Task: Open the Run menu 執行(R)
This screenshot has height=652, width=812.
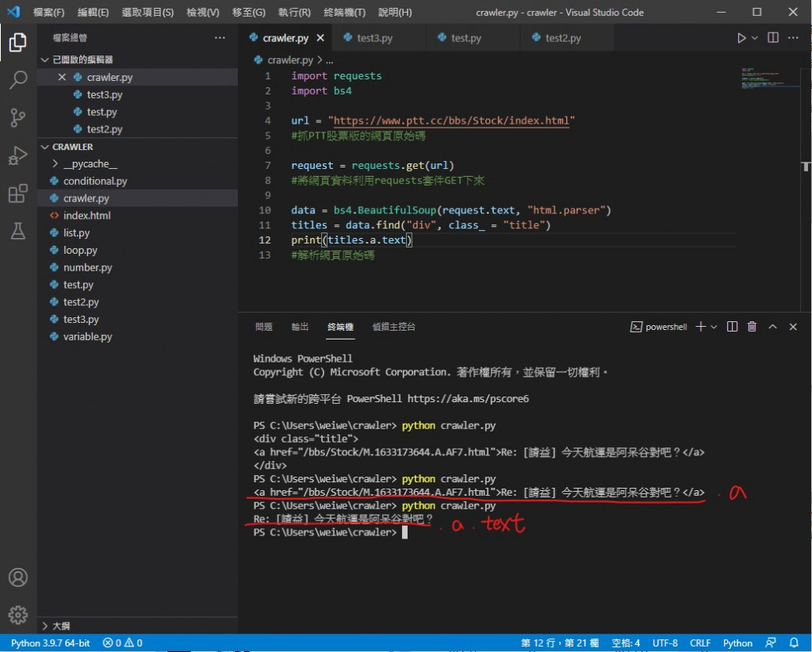Action: click(294, 12)
